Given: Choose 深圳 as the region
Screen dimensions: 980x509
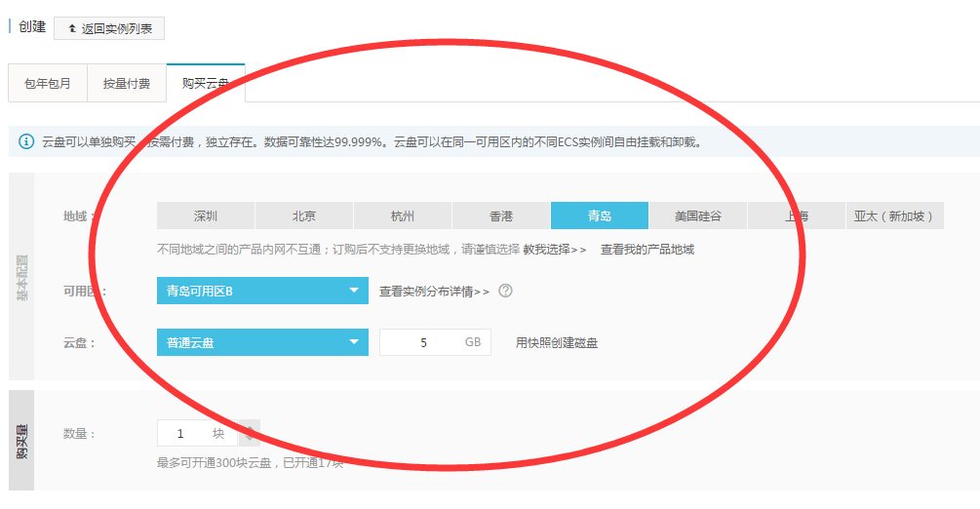Looking at the screenshot, I should 205,215.
